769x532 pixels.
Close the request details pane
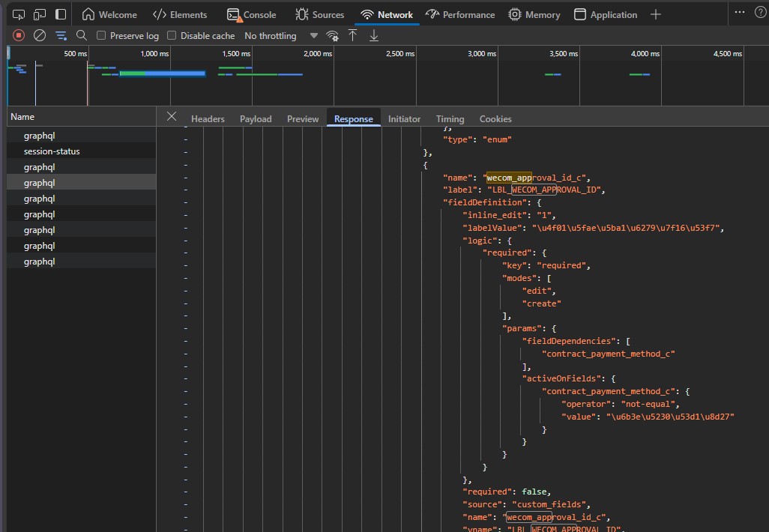tap(172, 116)
